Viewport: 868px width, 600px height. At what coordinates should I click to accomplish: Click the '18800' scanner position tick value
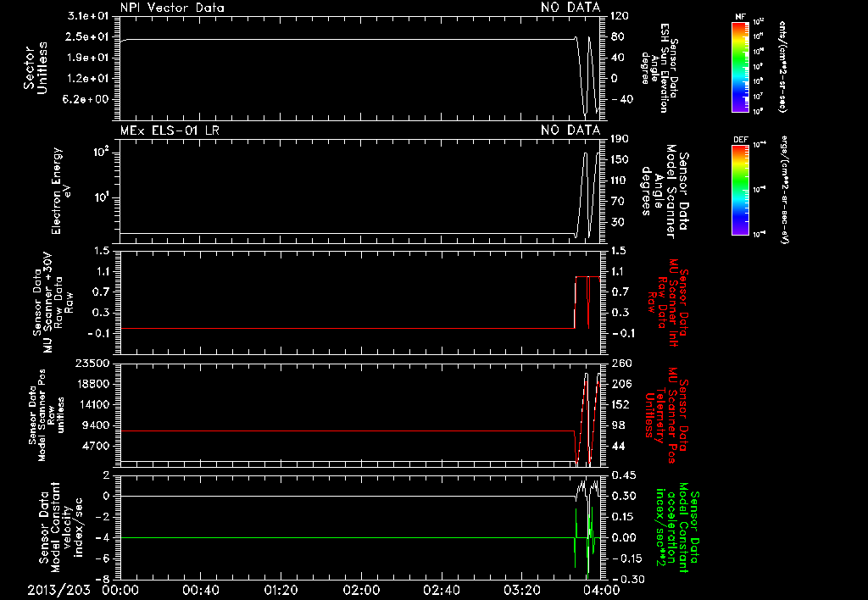tap(92, 384)
